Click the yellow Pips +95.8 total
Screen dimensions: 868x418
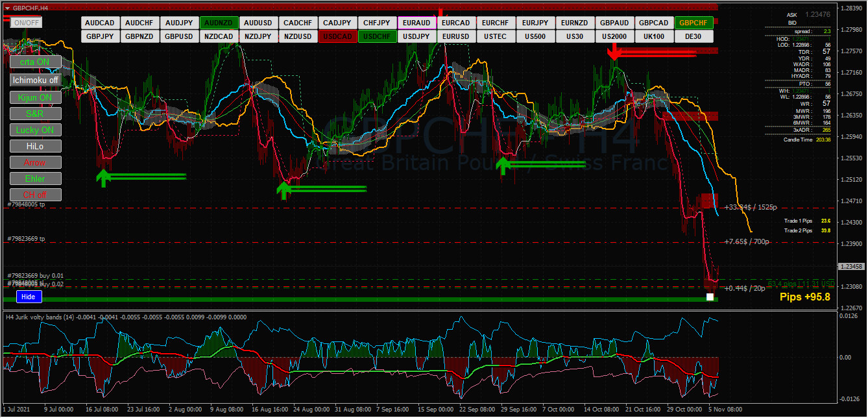(804, 297)
